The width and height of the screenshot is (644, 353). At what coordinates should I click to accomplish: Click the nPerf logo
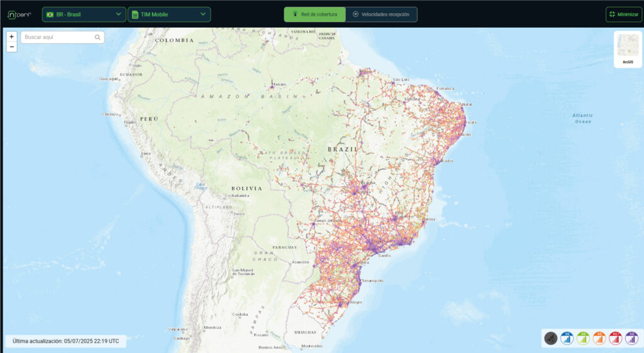click(19, 15)
